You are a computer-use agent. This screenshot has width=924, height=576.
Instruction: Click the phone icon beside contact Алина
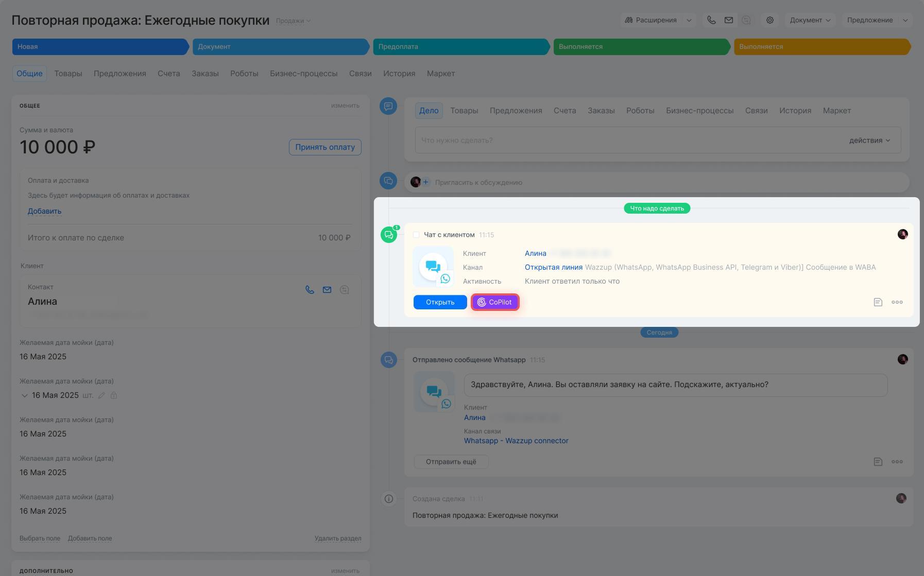(310, 290)
